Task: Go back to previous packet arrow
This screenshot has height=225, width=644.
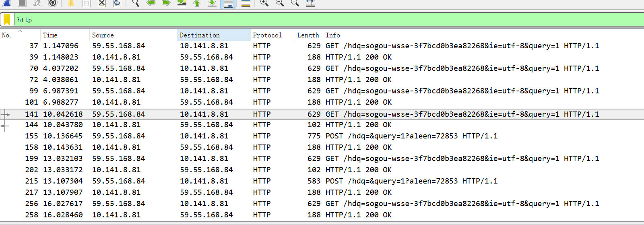Action: click(x=151, y=3)
